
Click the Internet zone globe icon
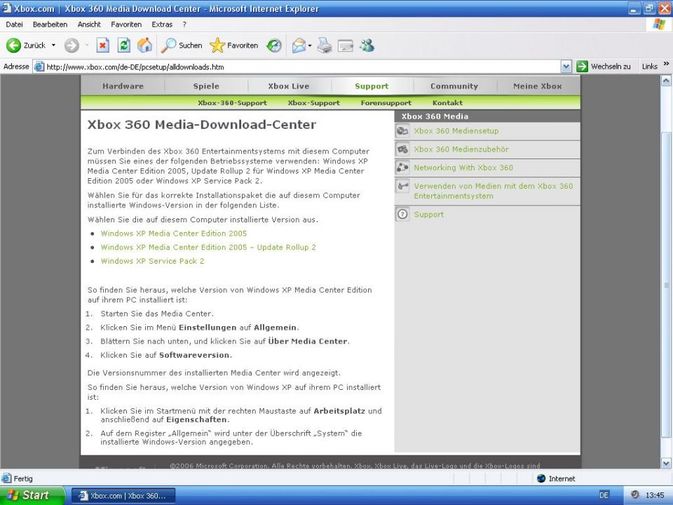click(x=541, y=478)
